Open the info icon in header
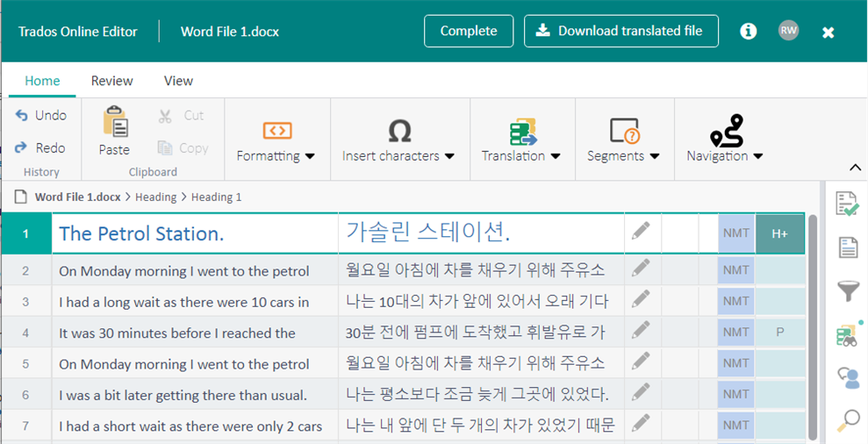 749,31
